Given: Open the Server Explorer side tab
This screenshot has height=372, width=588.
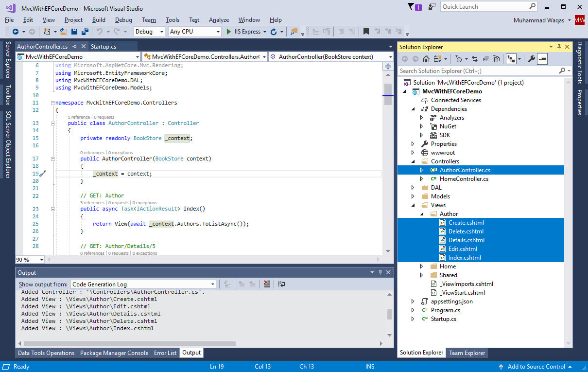Looking at the screenshot, I should (x=8, y=60).
